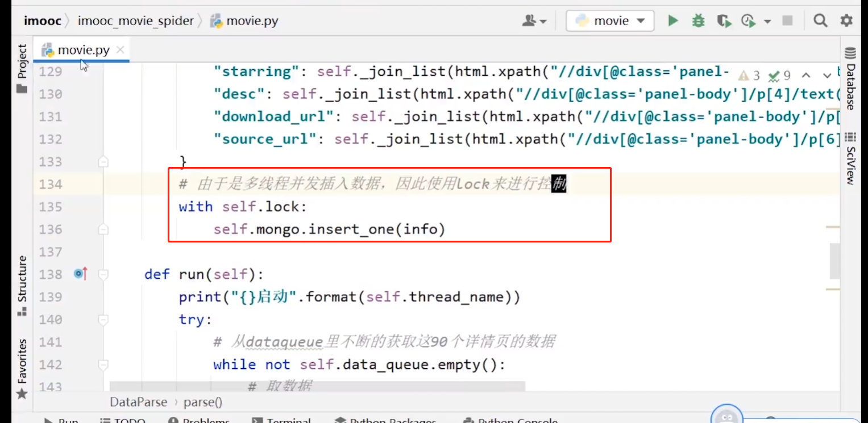The image size is (868, 423).
Task: Run the movie configuration
Action: tap(673, 21)
